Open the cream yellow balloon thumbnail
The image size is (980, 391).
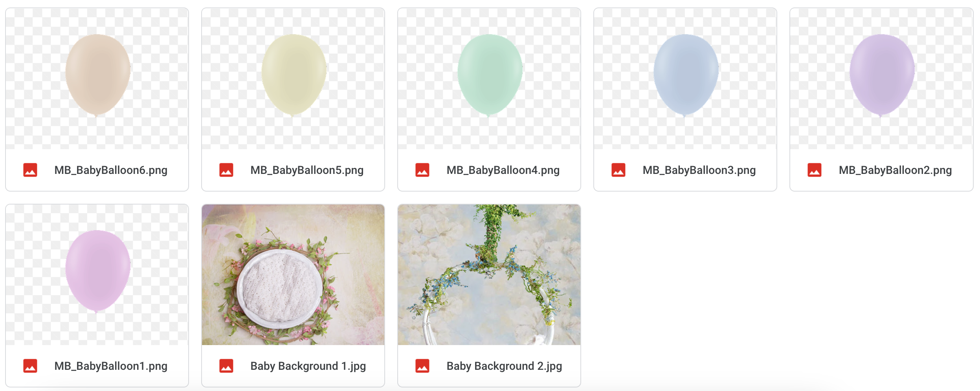click(x=293, y=79)
